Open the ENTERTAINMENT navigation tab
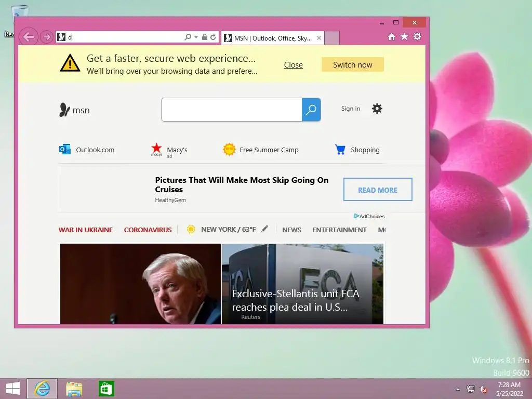The width and height of the screenshot is (532, 399). (339, 230)
